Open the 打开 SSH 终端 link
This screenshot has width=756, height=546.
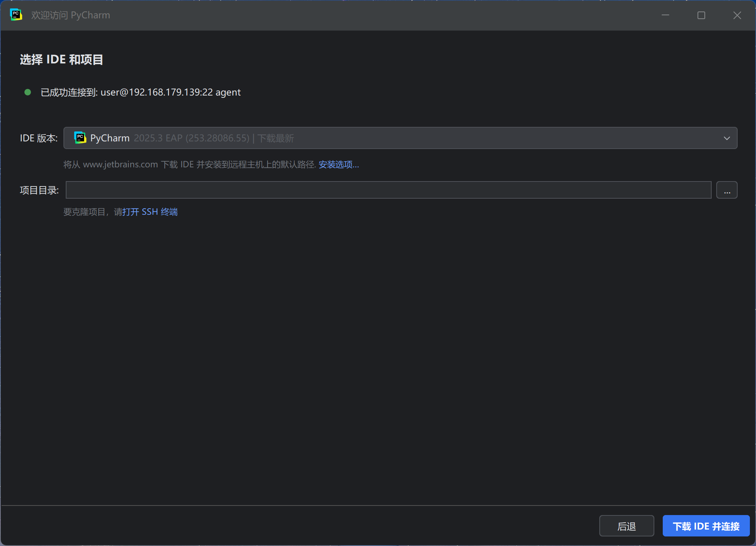(150, 212)
